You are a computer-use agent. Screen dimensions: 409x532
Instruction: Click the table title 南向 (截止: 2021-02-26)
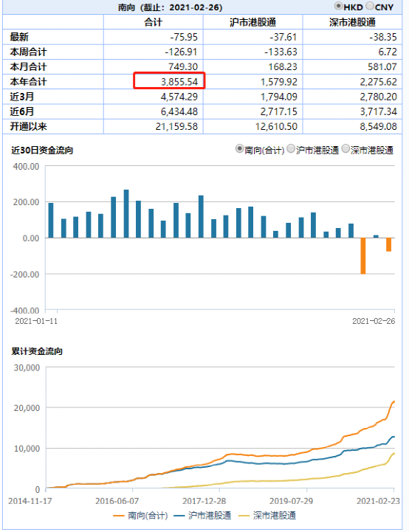tap(171, 7)
